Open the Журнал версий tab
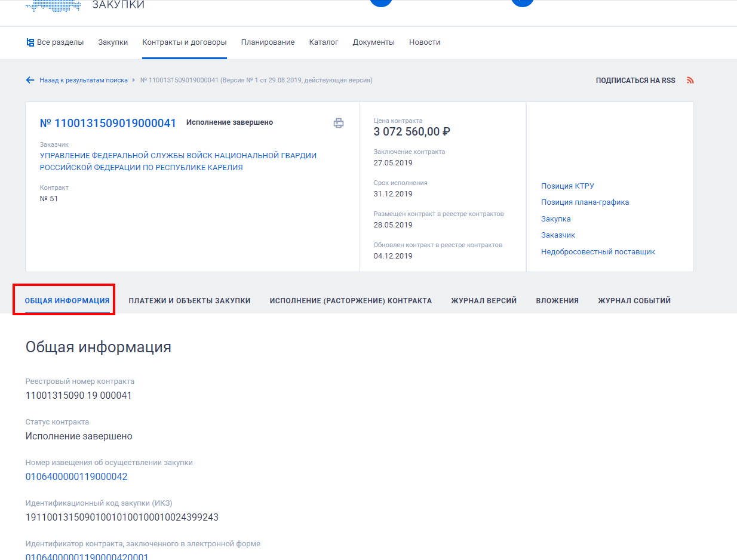Image resolution: width=737 pixels, height=560 pixels. [484, 300]
